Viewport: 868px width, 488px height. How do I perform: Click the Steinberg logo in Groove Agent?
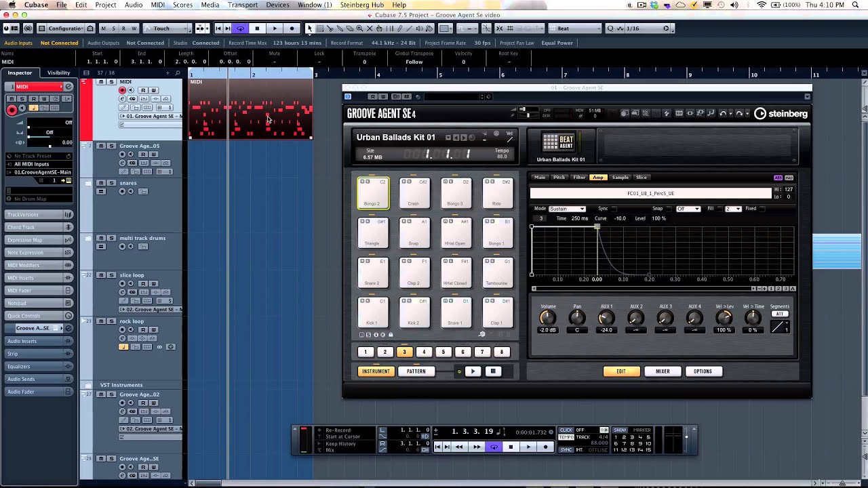(781, 114)
